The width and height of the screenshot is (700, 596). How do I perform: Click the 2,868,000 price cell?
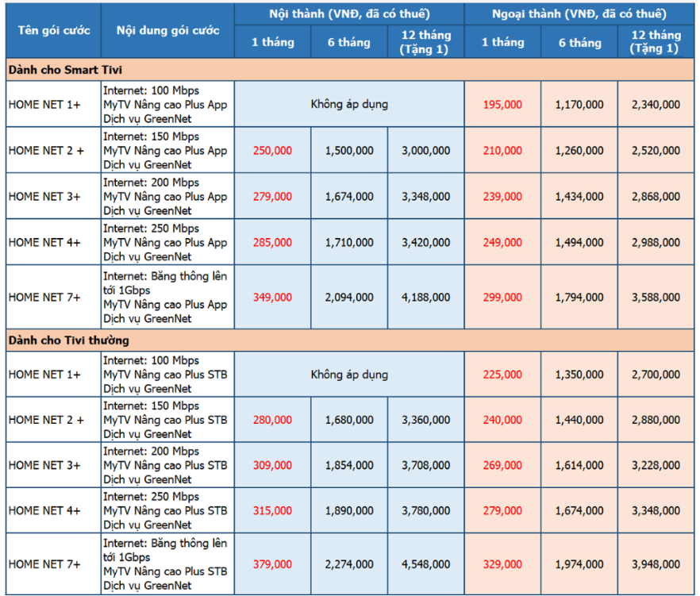656,197
